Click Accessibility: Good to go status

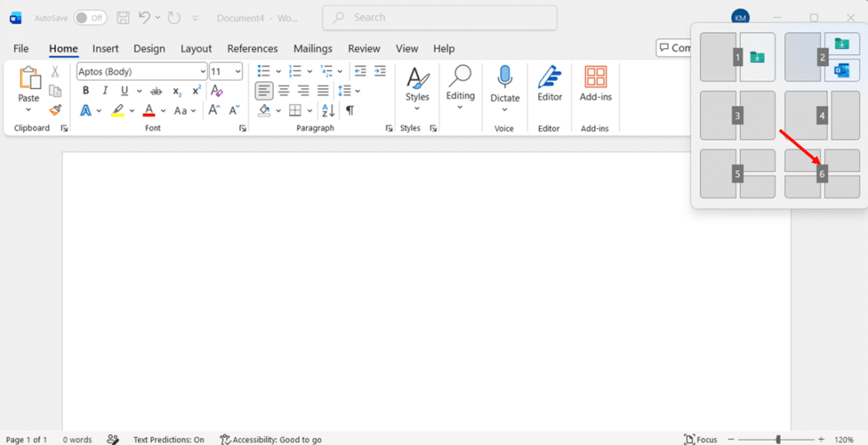(x=270, y=439)
